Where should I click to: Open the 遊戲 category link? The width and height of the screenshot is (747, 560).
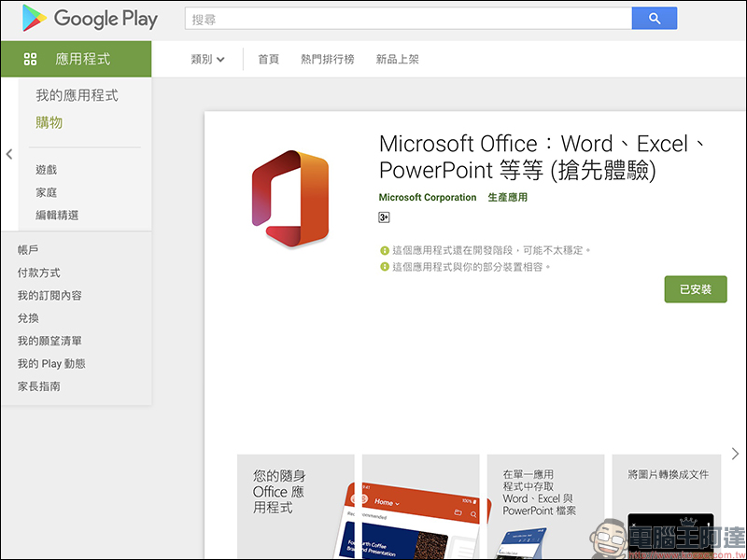pyautogui.click(x=46, y=170)
